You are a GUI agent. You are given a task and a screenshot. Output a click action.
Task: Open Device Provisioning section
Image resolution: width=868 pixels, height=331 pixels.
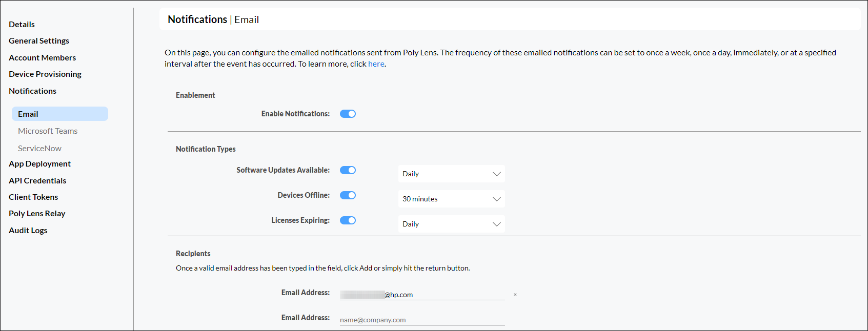point(45,74)
